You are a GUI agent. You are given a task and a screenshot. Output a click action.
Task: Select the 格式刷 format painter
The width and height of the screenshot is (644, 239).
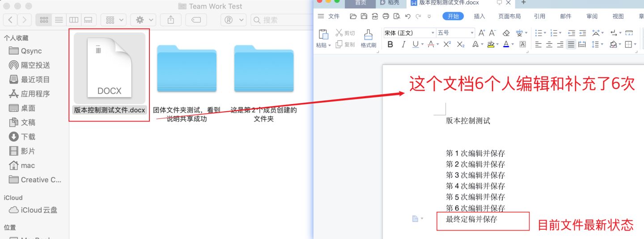point(369,38)
